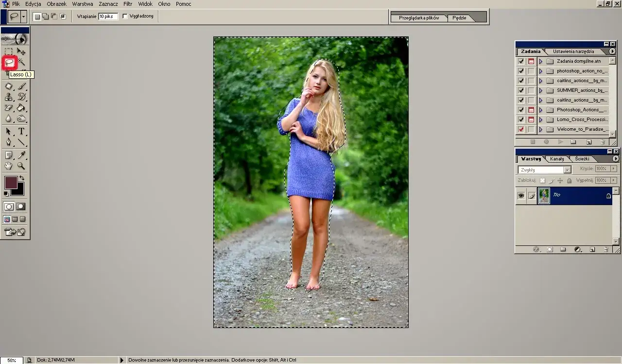Expand Lomo_Cross_Processi folder
Image resolution: width=622 pixels, height=364 pixels.
point(540,120)
